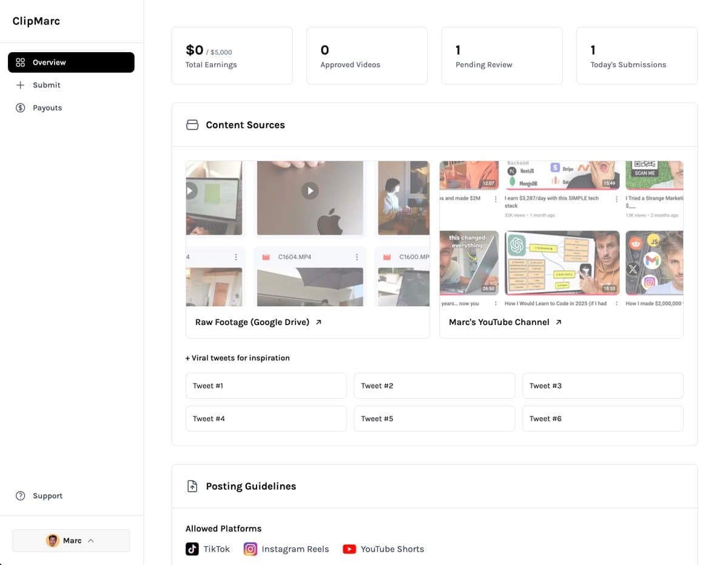
Task: Open the Approved Videos card
Action: (367, 55)
